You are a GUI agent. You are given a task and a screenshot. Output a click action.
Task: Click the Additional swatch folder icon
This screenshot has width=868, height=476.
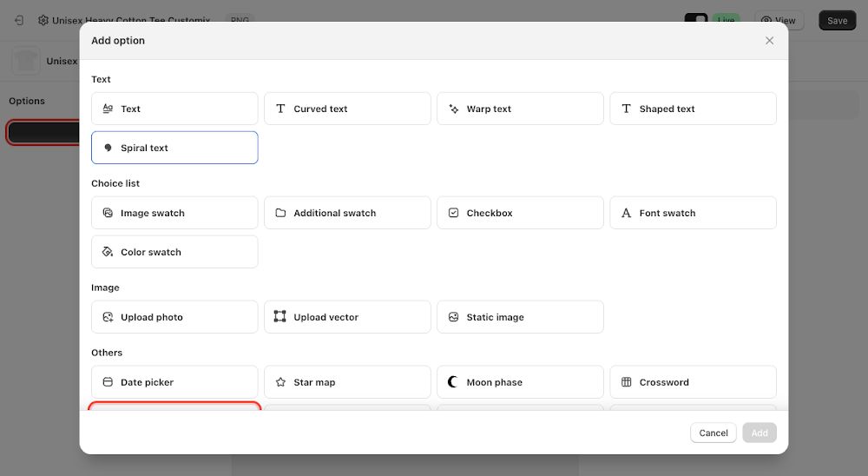point(280,213)
